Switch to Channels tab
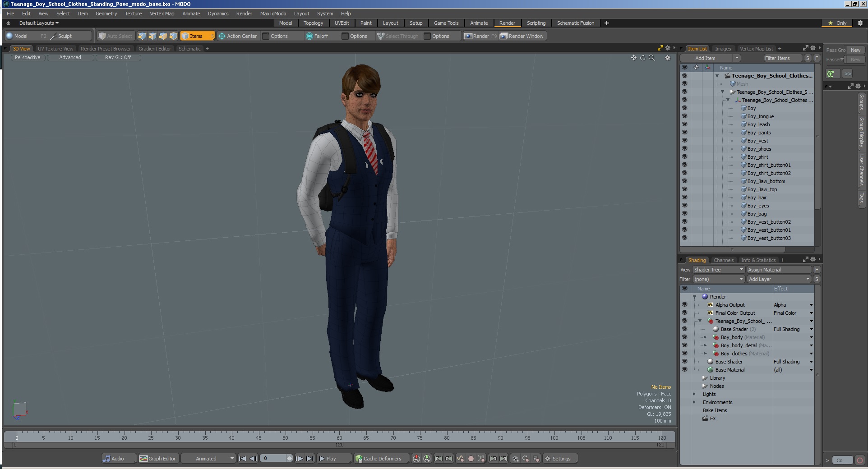 pos(724,260)
